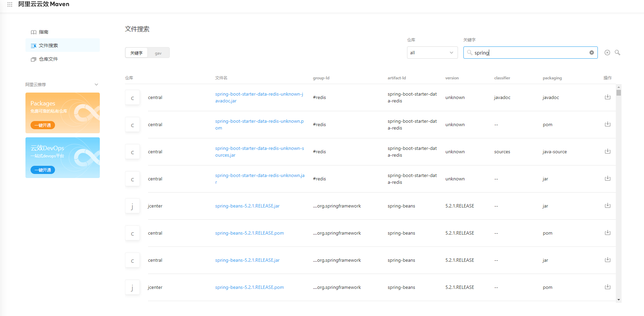The image size is (644, 316).
Task: Open spring-boot-starter-data-redis-unknown.pom link
Action: [259, 124]
